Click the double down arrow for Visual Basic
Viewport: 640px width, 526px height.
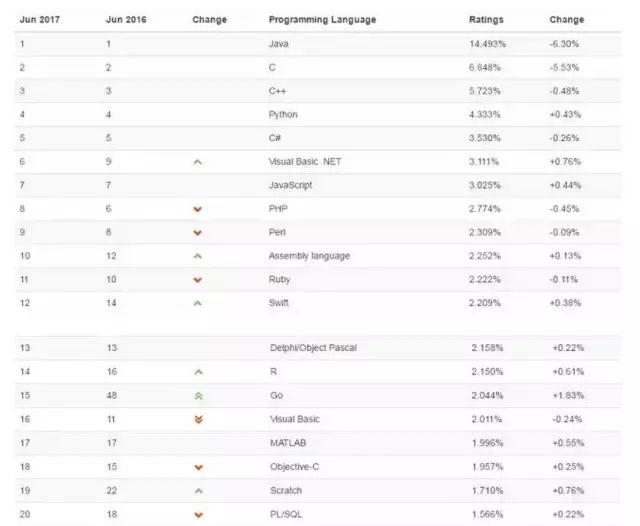tap(199, 419)
